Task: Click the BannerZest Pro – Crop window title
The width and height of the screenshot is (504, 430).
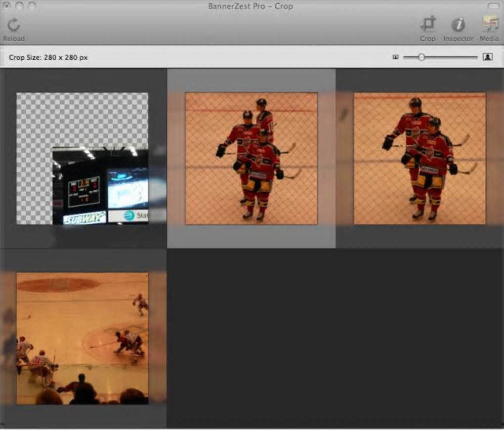Action: 251,6
